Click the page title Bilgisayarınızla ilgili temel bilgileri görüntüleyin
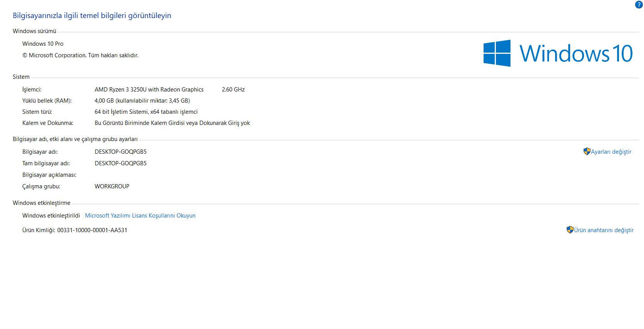Screen dimensions: 644x329 tap(92, 16)
